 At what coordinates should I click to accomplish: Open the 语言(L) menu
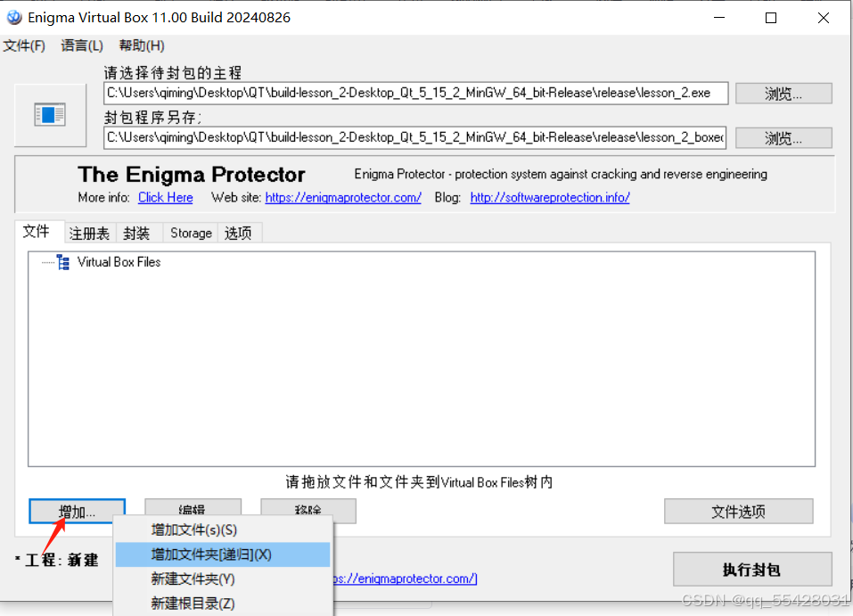82,45
